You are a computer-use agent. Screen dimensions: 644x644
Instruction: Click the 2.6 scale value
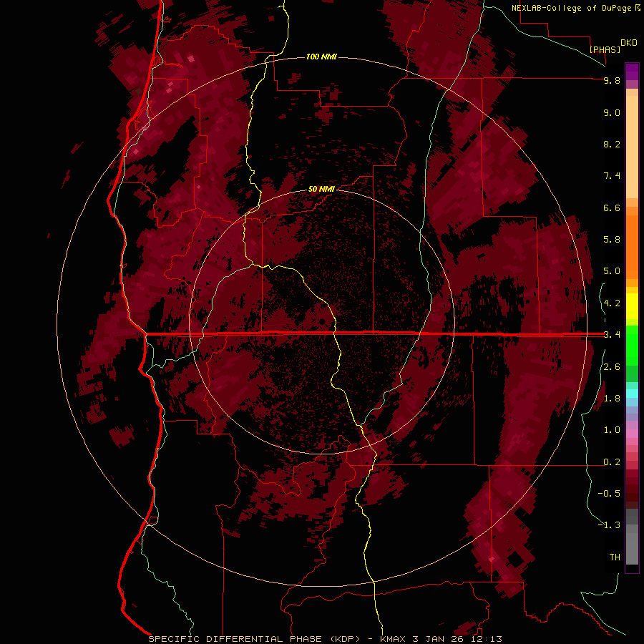coord(612,367)
